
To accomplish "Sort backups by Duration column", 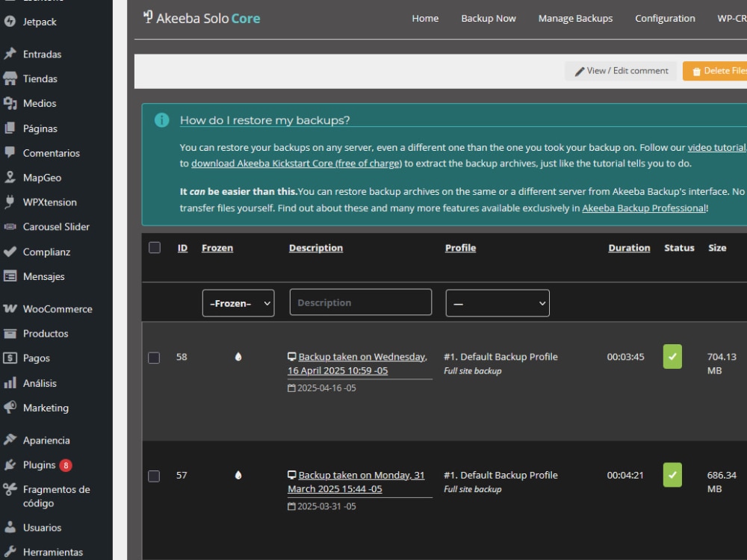I will pos(629,248).
